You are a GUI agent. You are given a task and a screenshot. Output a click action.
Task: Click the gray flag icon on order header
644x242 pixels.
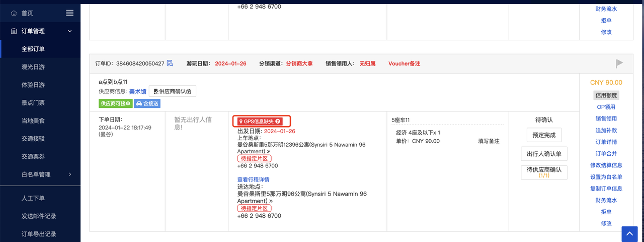(x=619, y=63)
